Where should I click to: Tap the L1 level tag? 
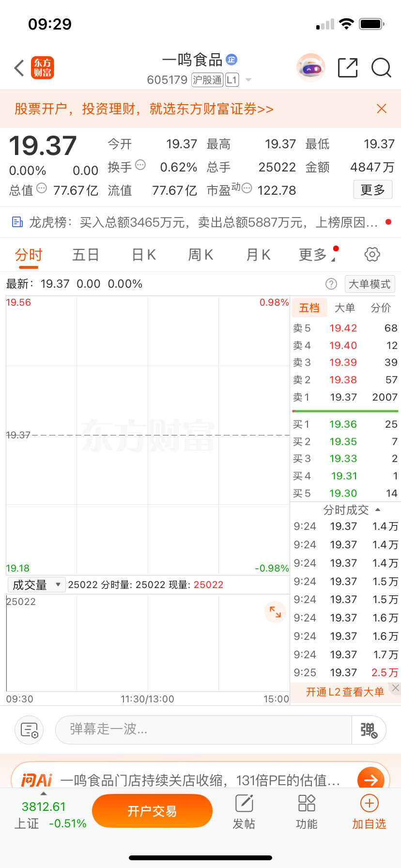232,80
